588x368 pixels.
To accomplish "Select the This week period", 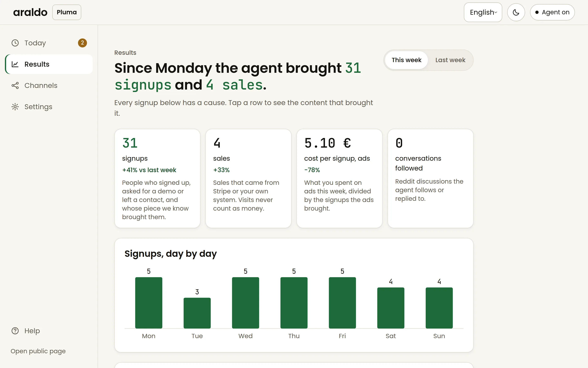I will click(x=406, y=60).
